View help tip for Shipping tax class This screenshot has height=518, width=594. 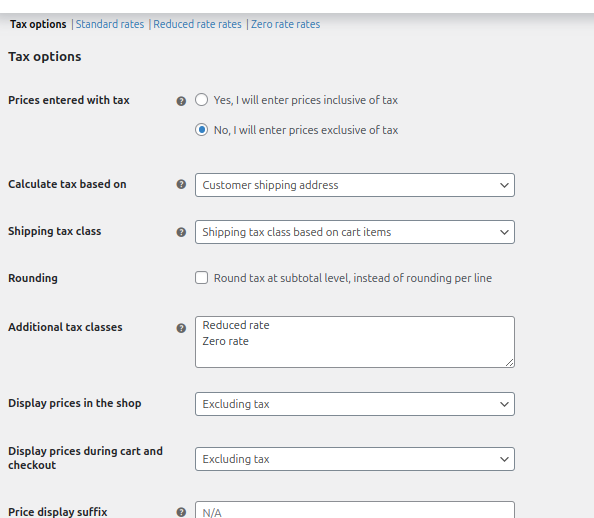pos(181,232)
